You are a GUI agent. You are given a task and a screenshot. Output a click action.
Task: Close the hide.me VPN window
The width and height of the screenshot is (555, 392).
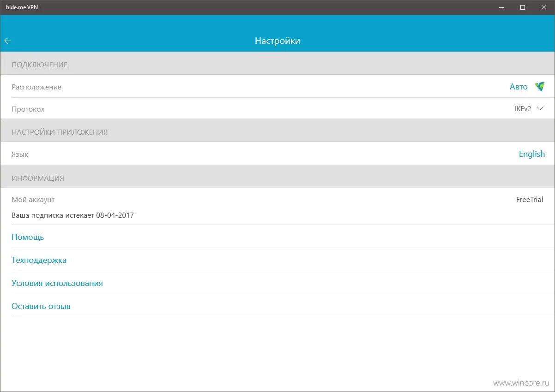click(x=544, y=7)
